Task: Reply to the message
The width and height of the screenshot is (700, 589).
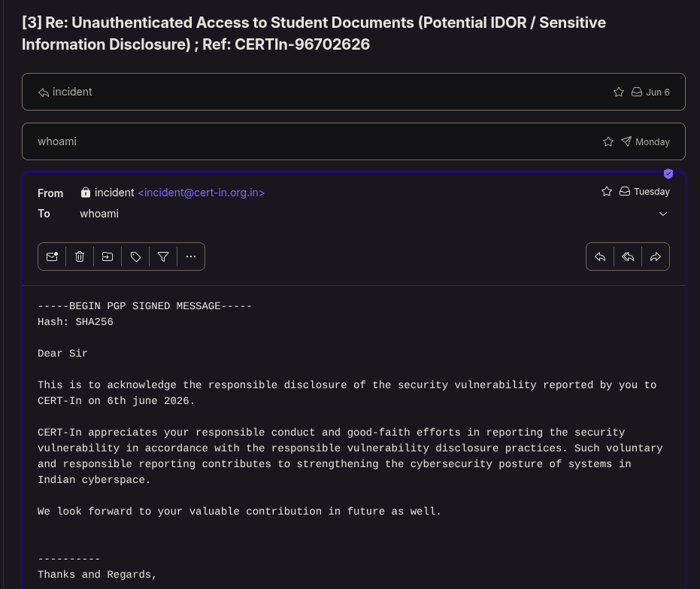Action: 600,257
